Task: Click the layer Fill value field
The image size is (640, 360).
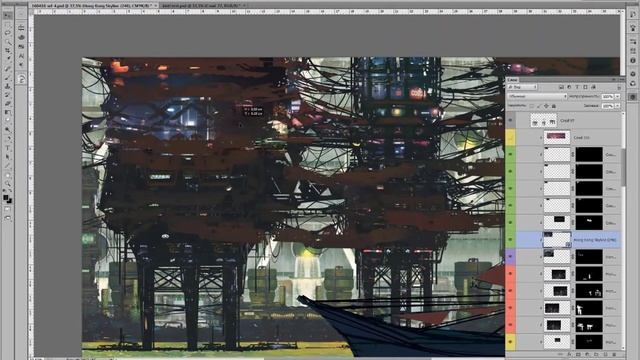Action: pos(608,106)
